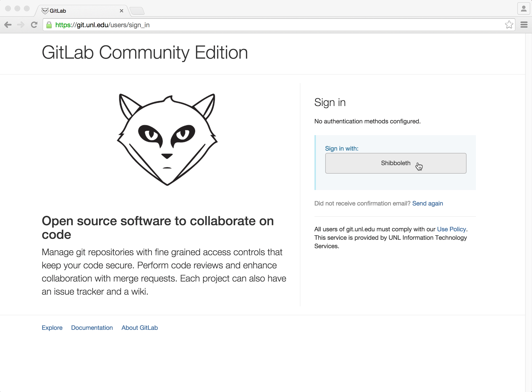Click the green SSL padlock icon

click(x=49, y=25)
